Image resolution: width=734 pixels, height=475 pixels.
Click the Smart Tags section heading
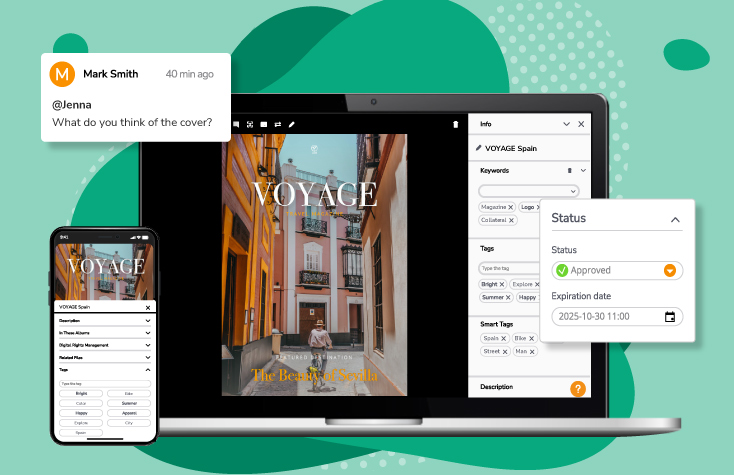(497, 324)
